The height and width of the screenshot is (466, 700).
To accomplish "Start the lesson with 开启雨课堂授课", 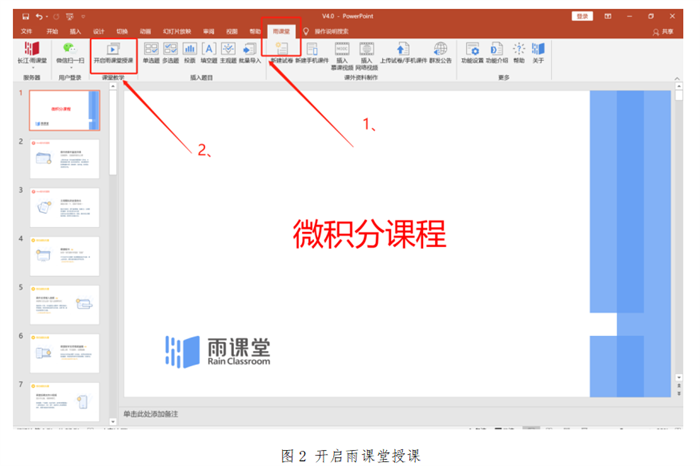I will tap(113, 53).
